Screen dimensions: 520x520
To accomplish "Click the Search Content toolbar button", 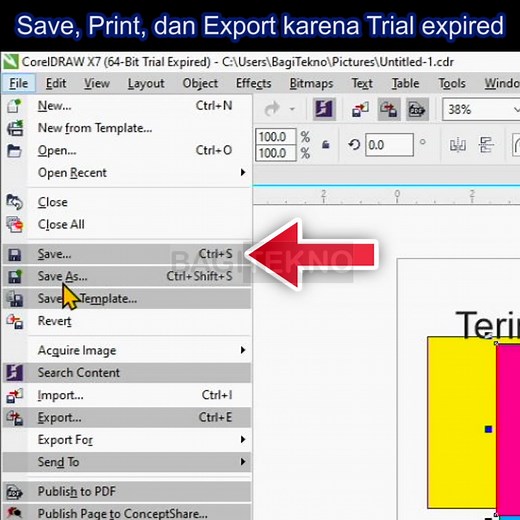I will tap(323, 109).
